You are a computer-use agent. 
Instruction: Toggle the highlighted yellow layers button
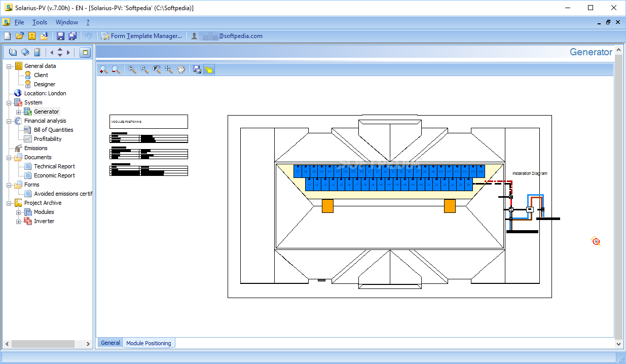tap(209, 70)
